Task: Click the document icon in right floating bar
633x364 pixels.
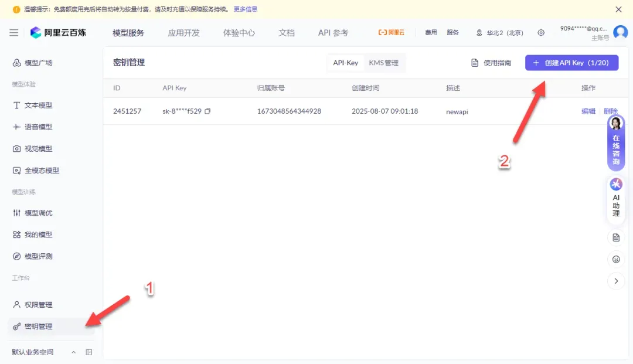Action: point(616,237)
